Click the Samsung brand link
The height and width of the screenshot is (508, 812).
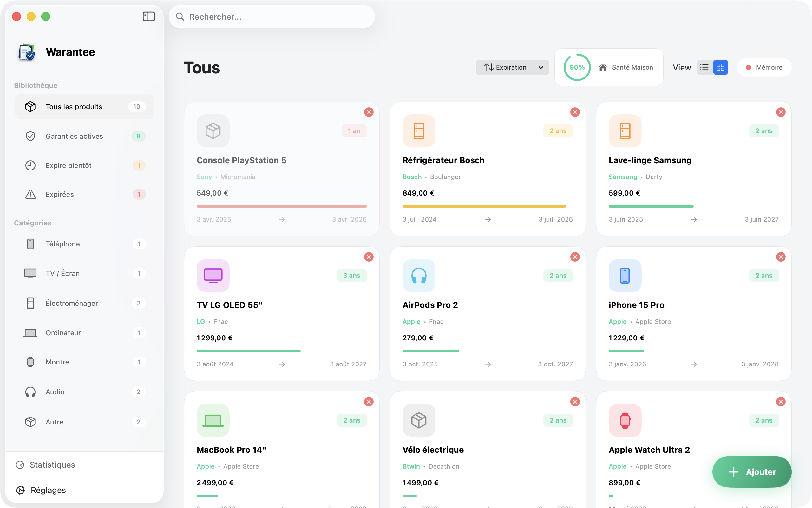623,177
